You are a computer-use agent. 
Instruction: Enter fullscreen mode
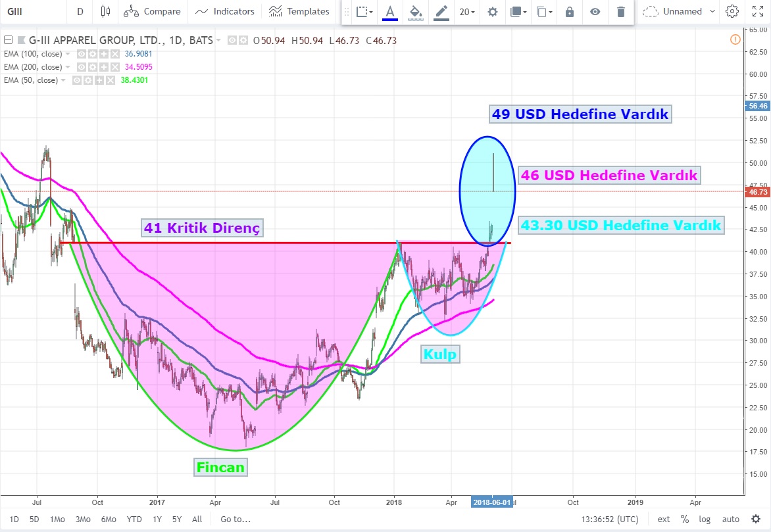757,11
